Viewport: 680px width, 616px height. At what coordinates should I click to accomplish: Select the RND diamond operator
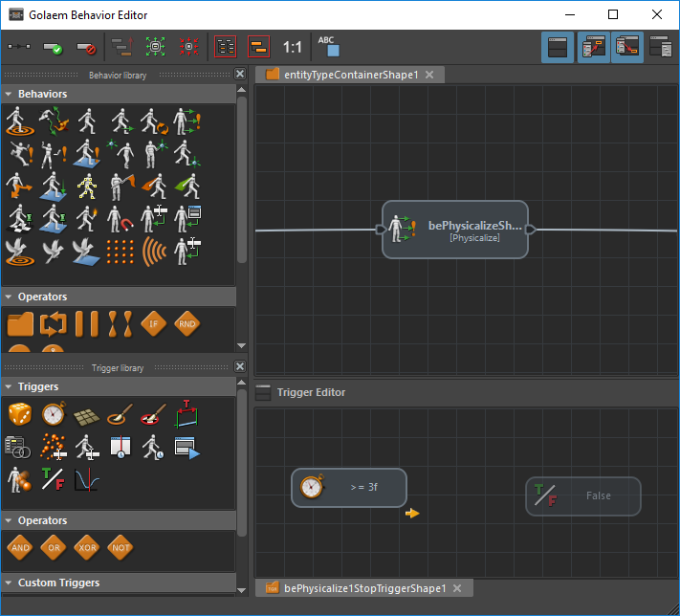coord(186,323)
